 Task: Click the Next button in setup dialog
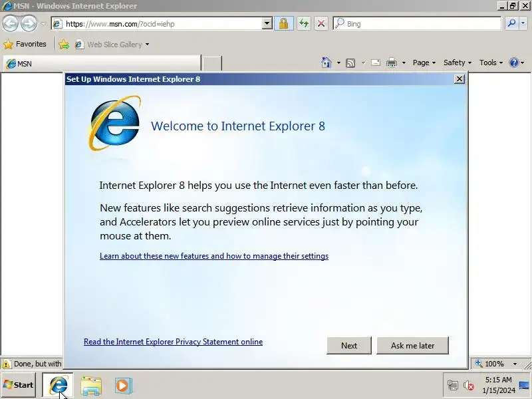[x=349, y=345]
